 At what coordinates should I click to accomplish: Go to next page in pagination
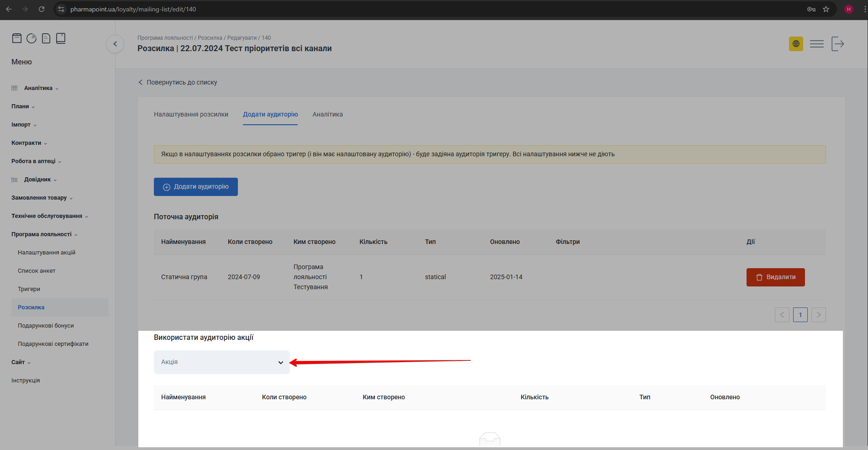click(x=819, y=315)
